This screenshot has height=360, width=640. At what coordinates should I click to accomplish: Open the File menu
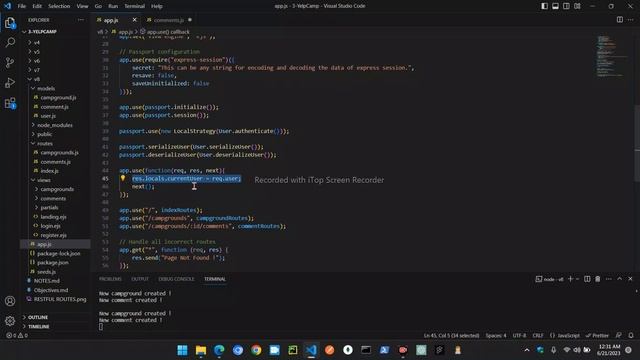(x=22, y=6)
